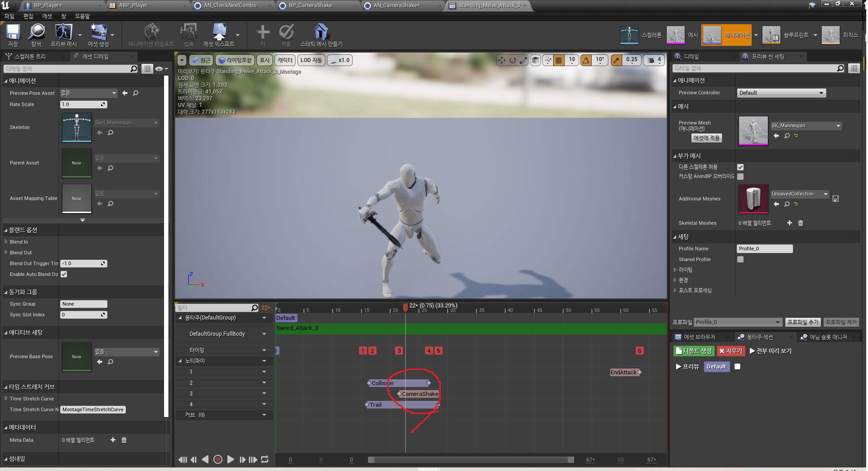Add a Skeletal Meshes array element

pyautogui.click(x=789, y=223)
